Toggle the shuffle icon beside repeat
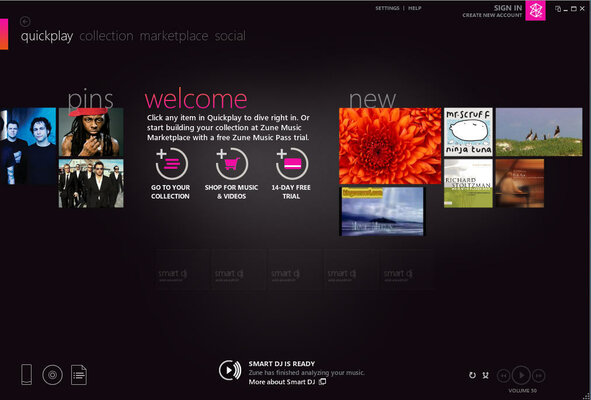 point(486,375)
